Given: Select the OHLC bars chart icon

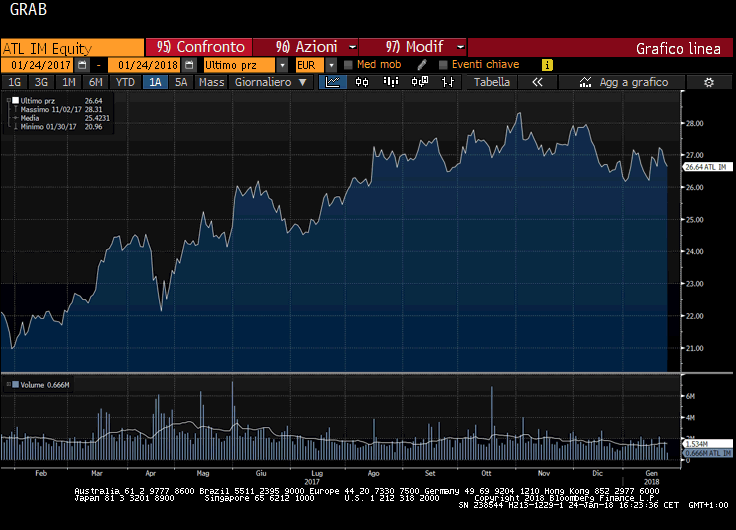Looking at the screenshot, I should [448, 82].
